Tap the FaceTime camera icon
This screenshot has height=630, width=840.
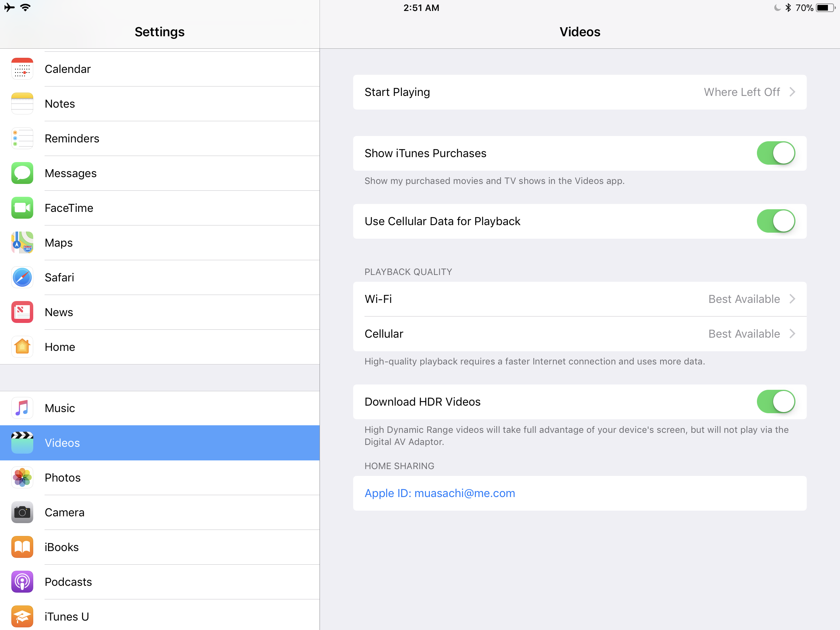pyautogui.click(x=22, y=208)
